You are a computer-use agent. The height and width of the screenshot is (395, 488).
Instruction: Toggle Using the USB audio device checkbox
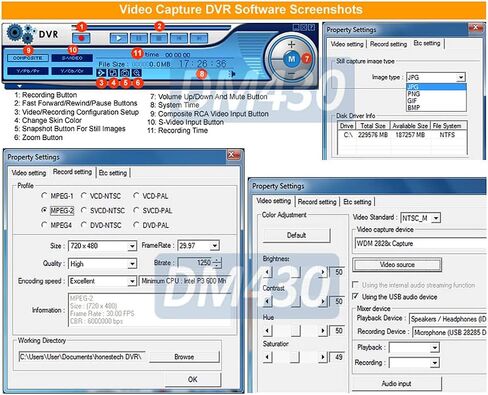[355, 296]
